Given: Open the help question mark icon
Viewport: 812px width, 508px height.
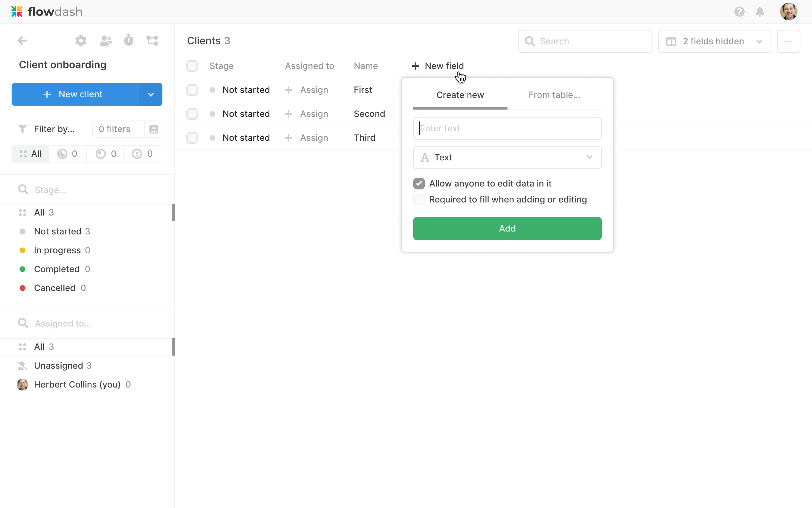Looking at the screenshot, I should 739,12.
